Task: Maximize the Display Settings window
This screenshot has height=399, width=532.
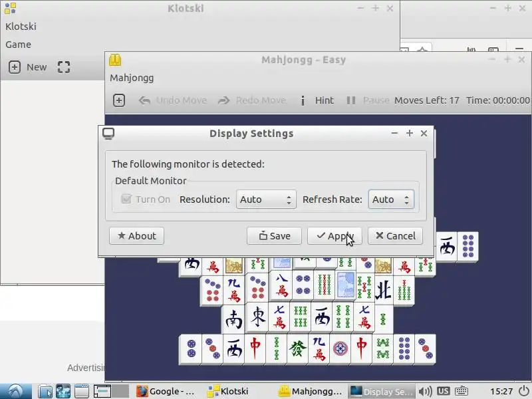Action: 409,134
